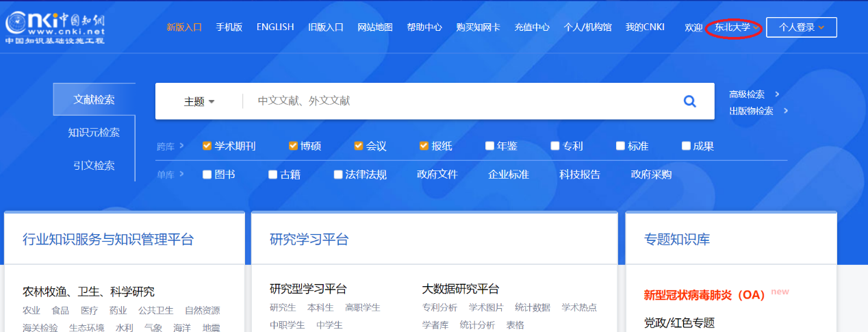Click the 中文文献、外文文献 search box
868x332 pixels.
(x=459, y=101)
